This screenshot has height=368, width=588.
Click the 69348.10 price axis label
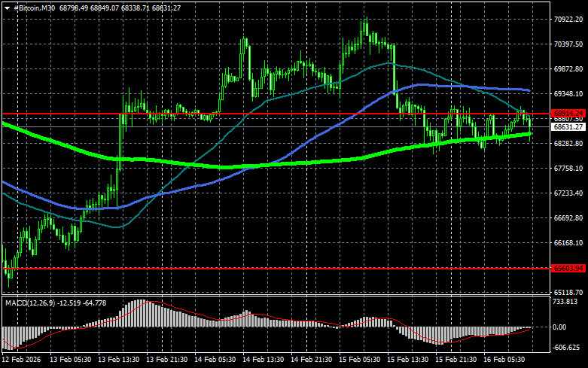pyautogui.click(x=568, y=93)
